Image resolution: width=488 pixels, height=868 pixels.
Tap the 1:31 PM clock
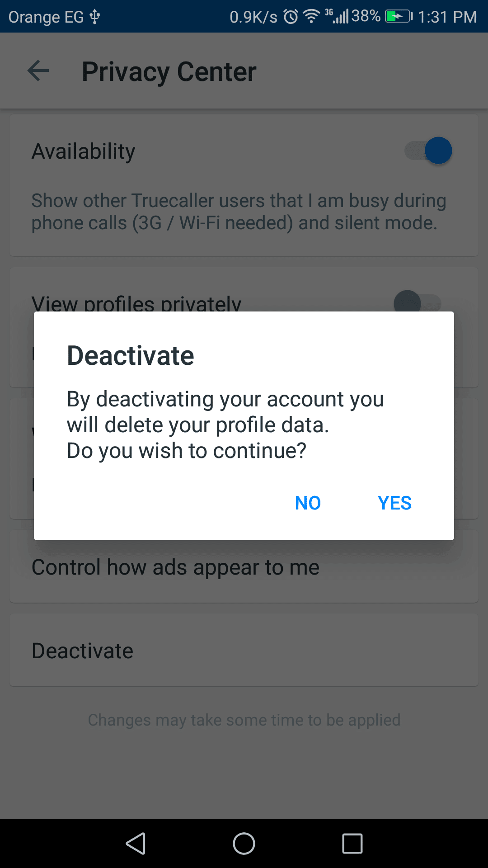coord(447,17)
